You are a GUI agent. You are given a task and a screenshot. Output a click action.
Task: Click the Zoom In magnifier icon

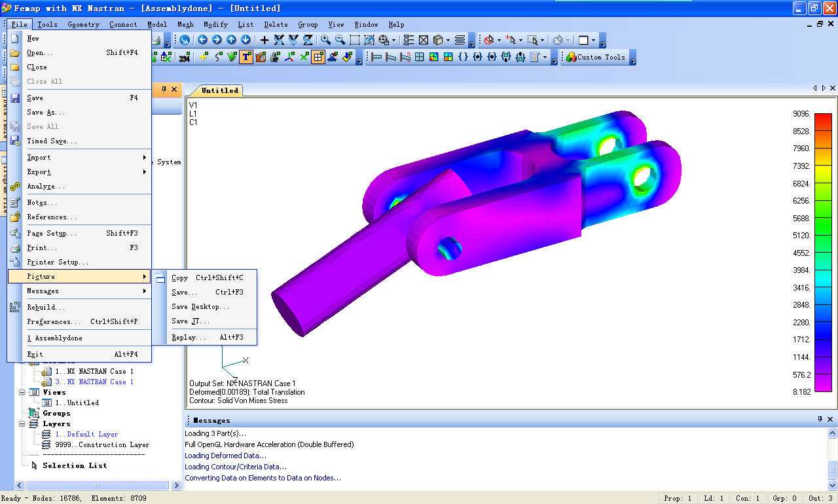[x=325, y=40]
